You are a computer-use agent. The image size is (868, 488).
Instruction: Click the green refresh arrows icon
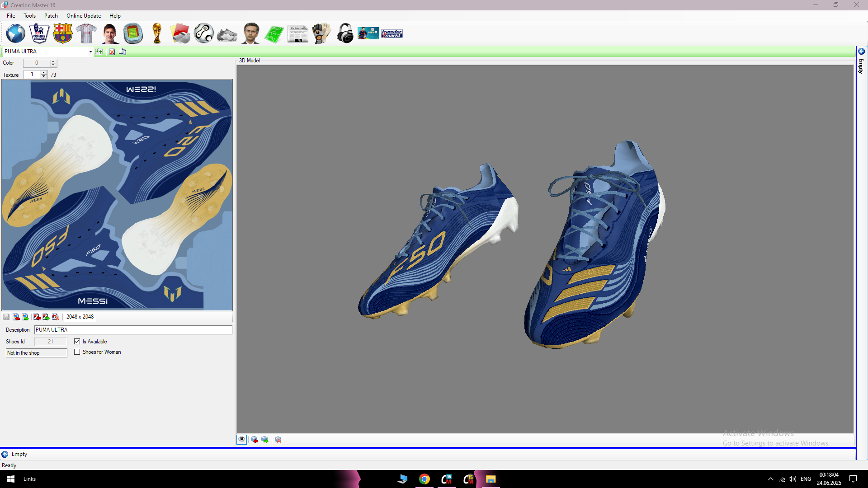point(99,52)
